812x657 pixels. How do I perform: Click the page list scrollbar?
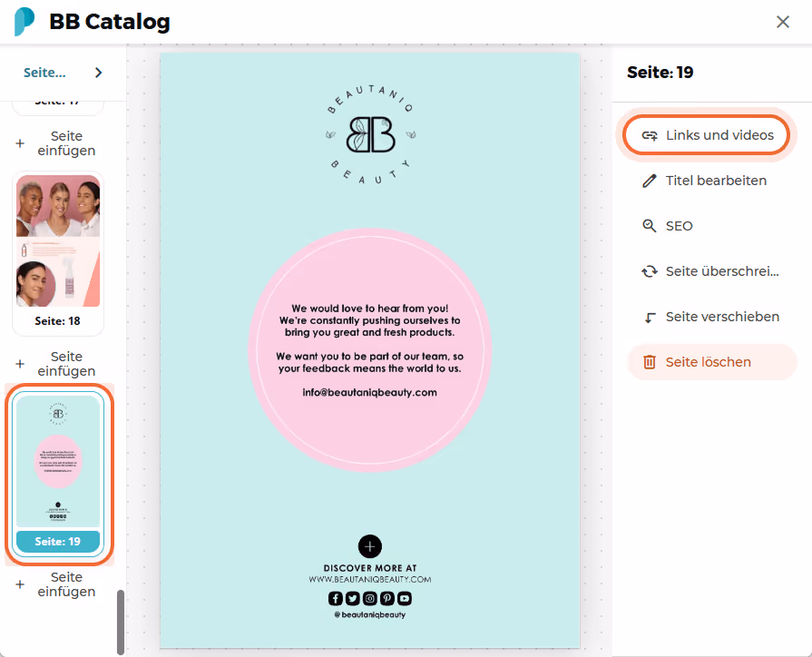pos(121,622)
